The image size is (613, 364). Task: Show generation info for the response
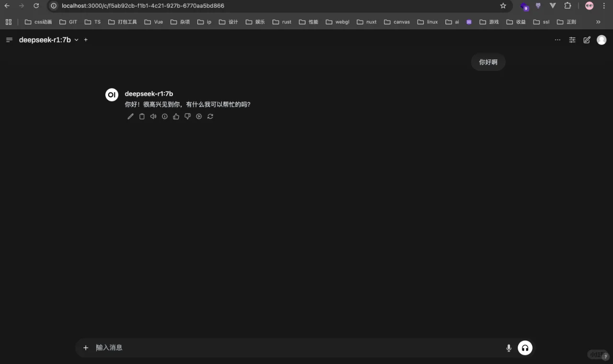tap(165, 116)
